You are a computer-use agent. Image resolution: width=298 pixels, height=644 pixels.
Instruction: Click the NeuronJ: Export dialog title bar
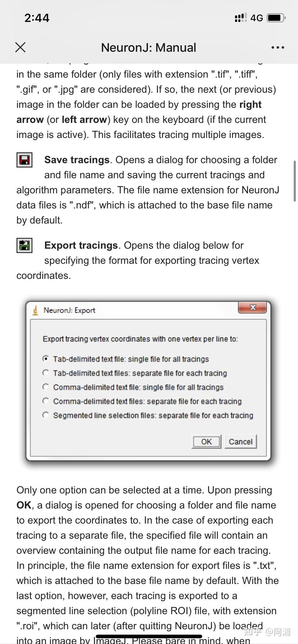pos(144,310)
